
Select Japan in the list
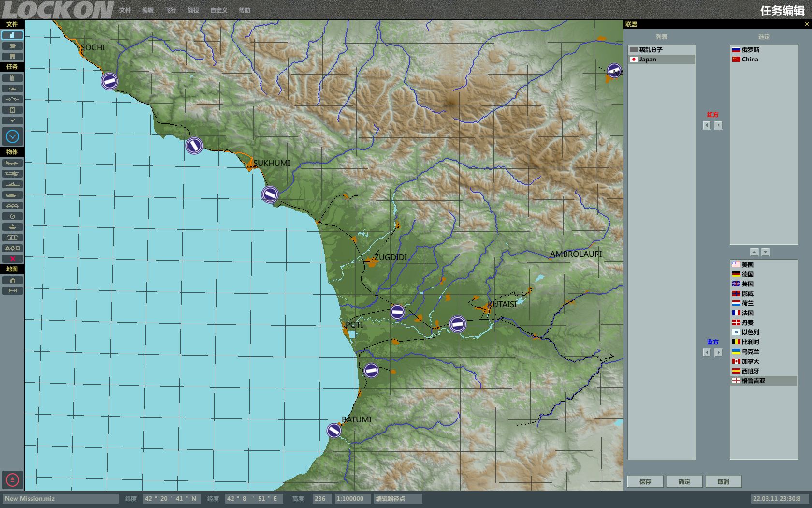coord(662,60)
